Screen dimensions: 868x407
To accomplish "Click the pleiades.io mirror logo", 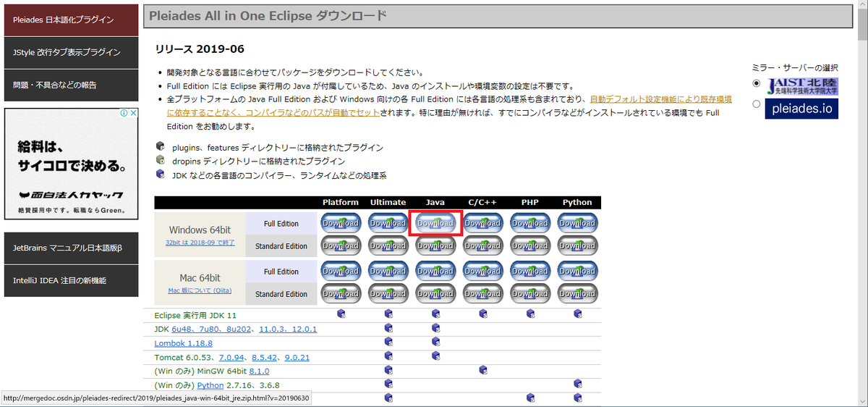I will 801,109.
